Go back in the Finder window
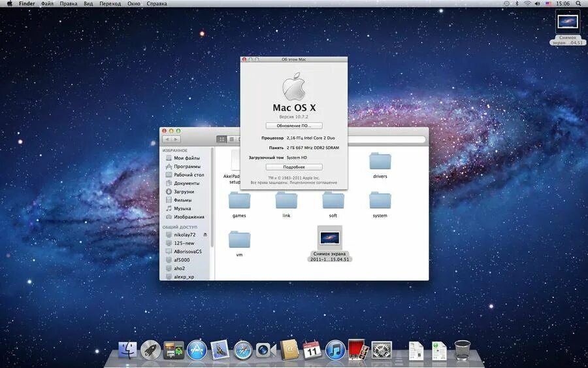The width and height of the screenshot is (588, 368). click(167, 139)
